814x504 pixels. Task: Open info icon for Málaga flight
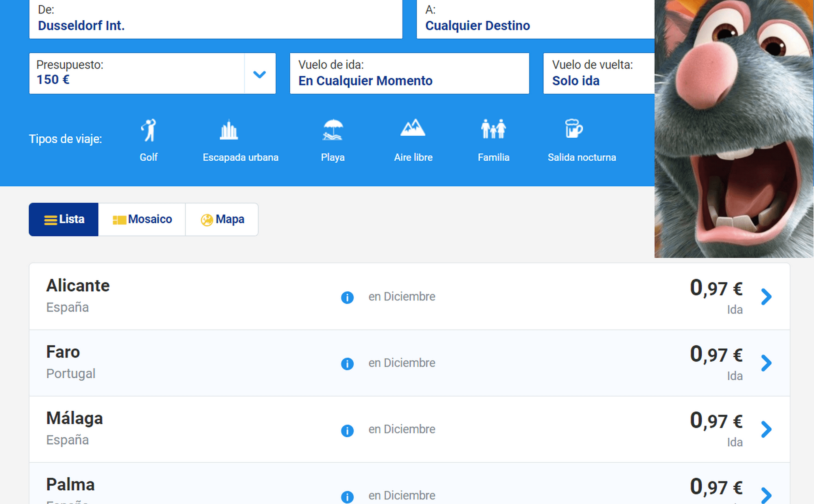347,430
